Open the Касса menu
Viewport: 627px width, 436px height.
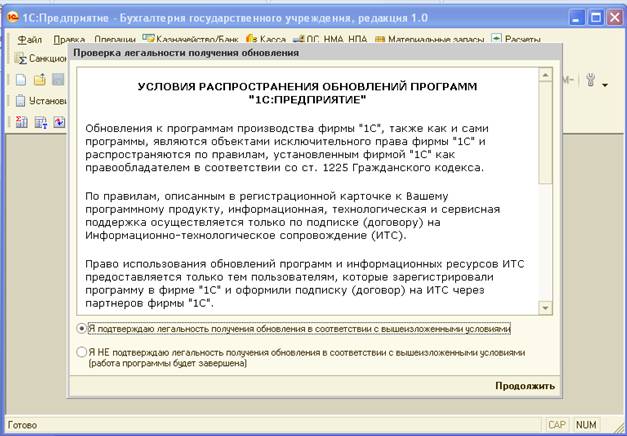[266, 40]
